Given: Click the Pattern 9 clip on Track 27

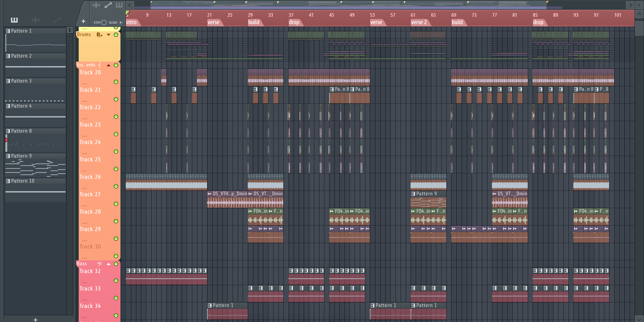Looking at the screenshot, I should (x=428, y=200).
